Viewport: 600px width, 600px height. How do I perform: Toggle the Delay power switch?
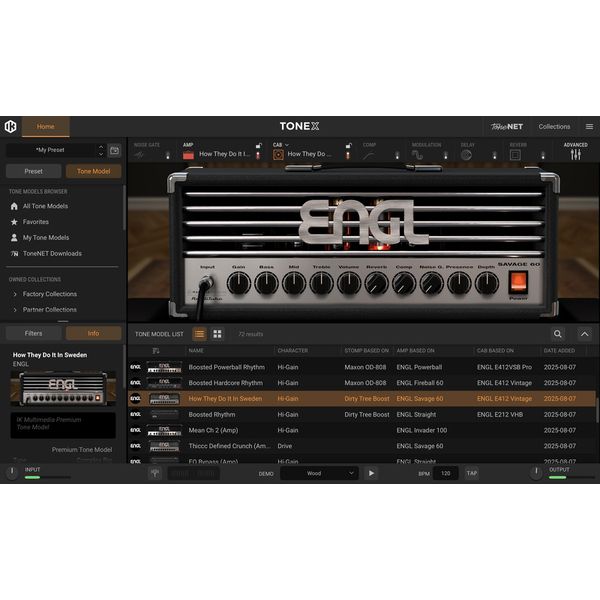pos(494,155)
